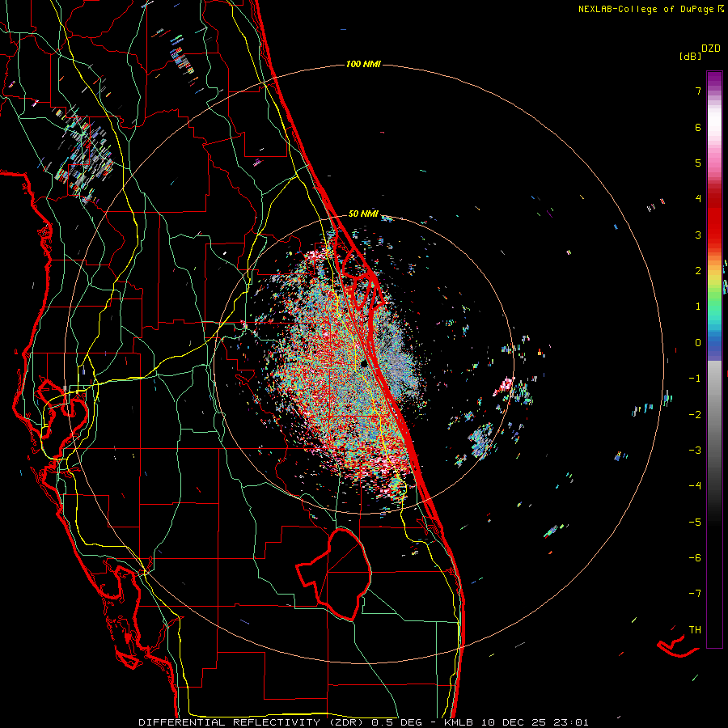Click the KMLB station identifier in caption
The width and height of the screenshot is (728, 728).
[459, 722]
